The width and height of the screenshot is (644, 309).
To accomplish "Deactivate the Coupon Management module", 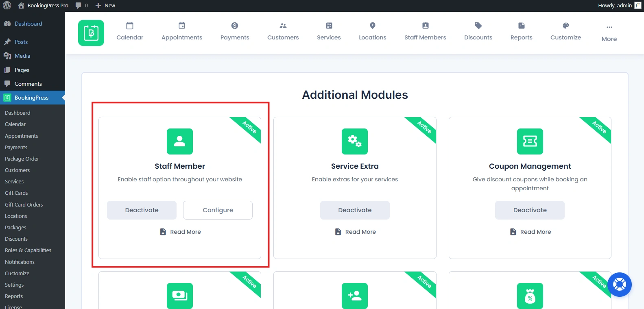I will click(x=530, y=210).
